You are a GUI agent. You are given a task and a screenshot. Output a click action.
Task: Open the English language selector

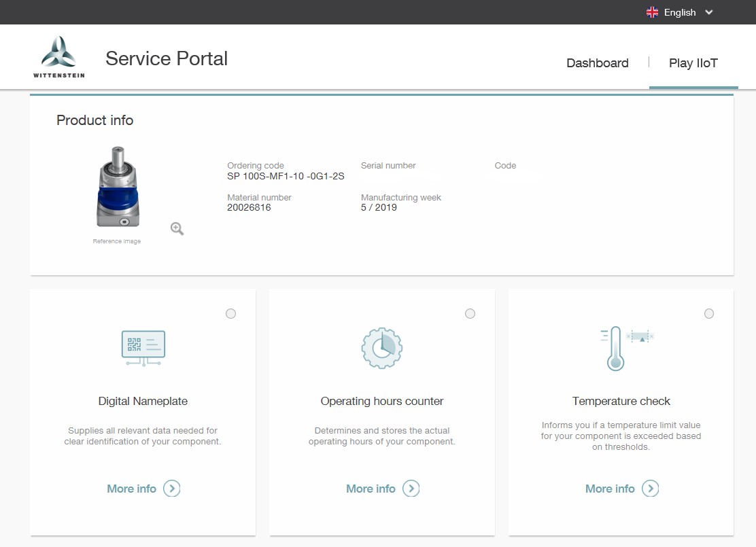click(680, 12)
